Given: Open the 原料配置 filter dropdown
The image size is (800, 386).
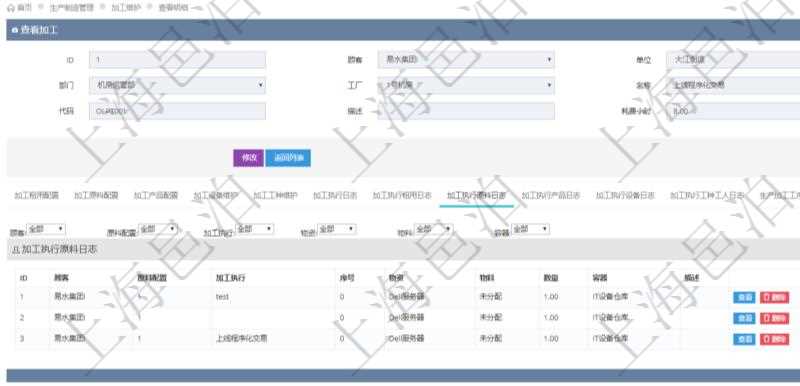Looking at the screenshot, I should pyautogui.click(x=158, y=229).
